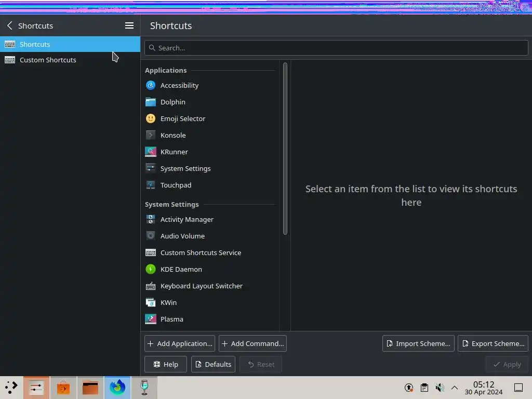Click the green KDE Daemon icon
This screenshot has width=532, height=399.
(150, 269)
